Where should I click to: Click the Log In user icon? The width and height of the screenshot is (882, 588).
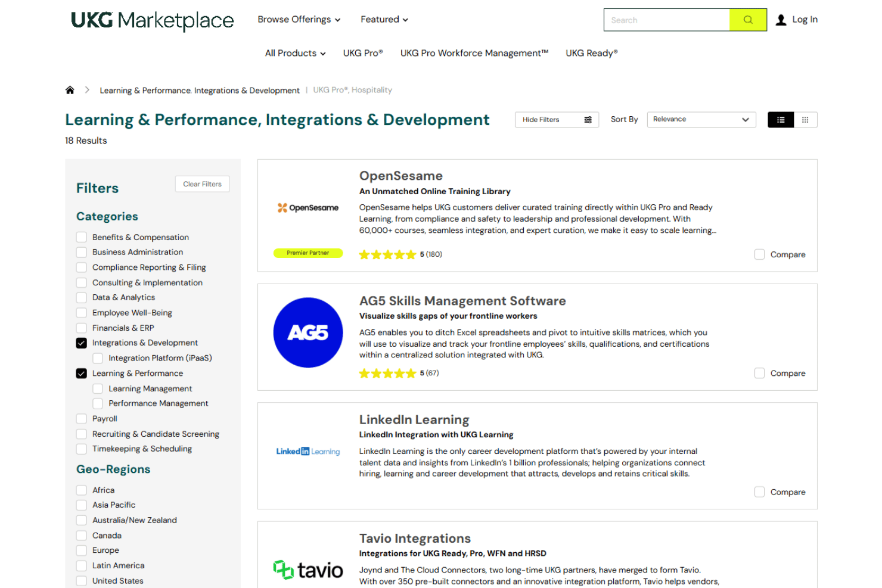pyautogui.click(x=781, y=20)
